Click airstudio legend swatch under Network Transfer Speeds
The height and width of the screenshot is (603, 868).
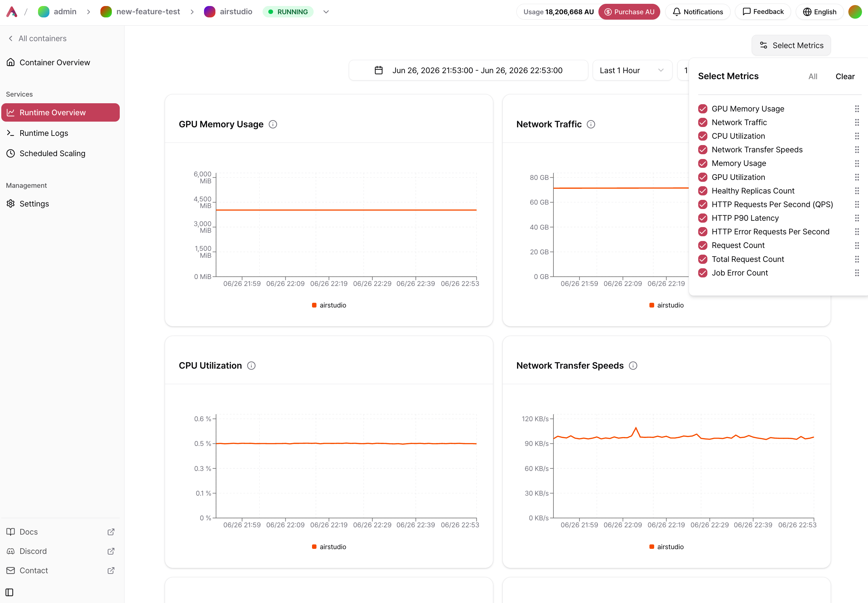(x=651, y=547)
